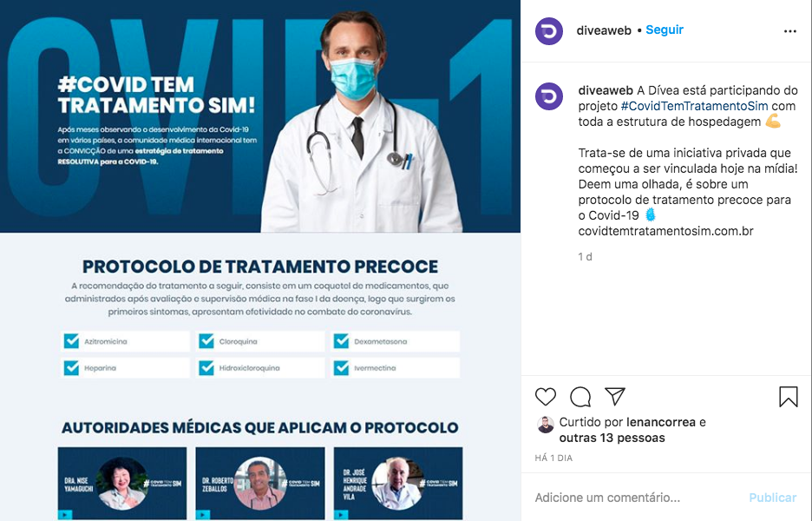Follow diveaweb using the Seguir link

(665, 30)
